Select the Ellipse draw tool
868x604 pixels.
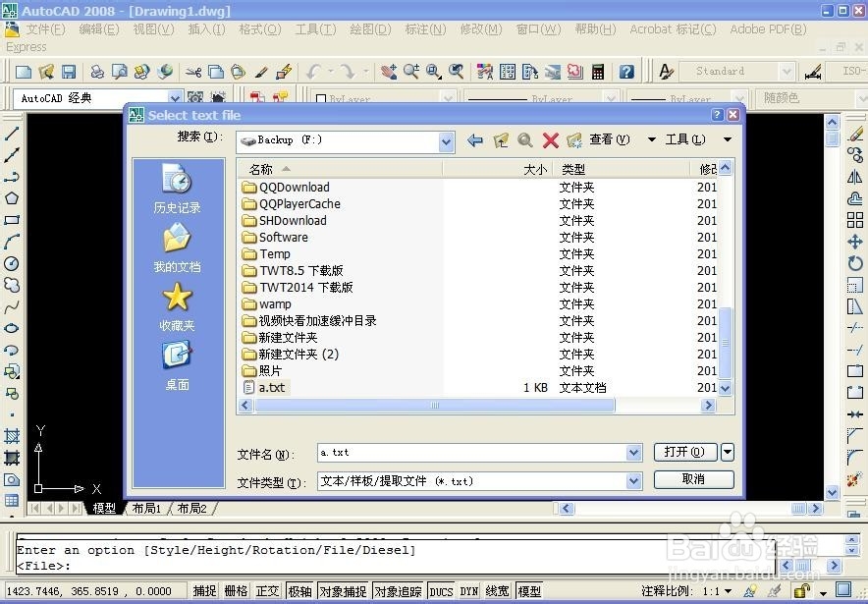[x=12, y=328]
